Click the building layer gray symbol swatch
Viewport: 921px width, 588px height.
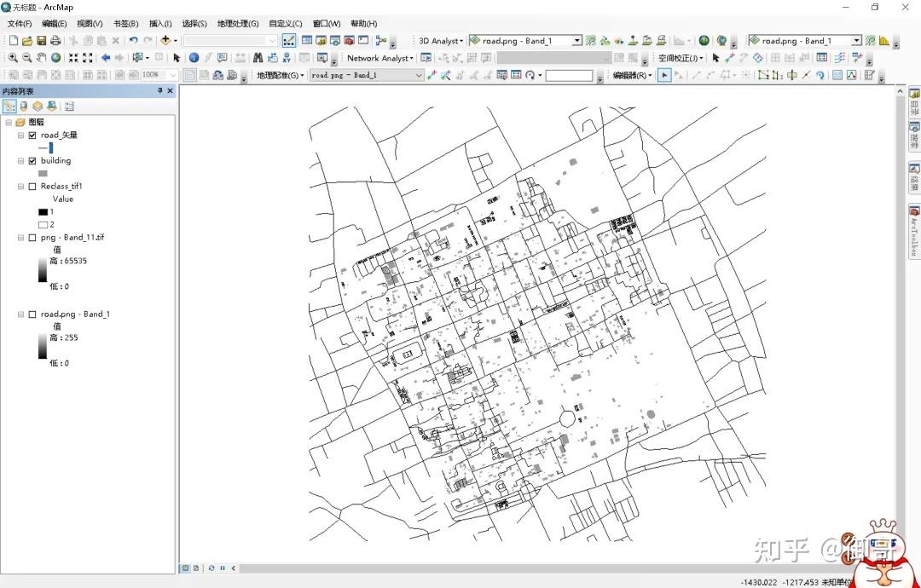click(x=43, y=174)
